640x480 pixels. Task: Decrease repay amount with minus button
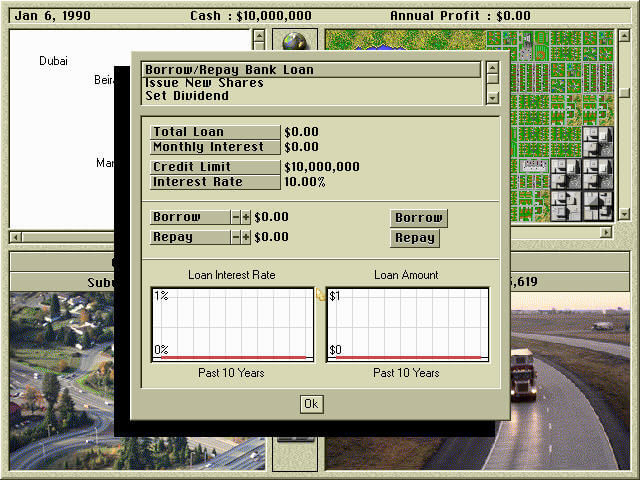pyautogui.click(x=236, y=237)
